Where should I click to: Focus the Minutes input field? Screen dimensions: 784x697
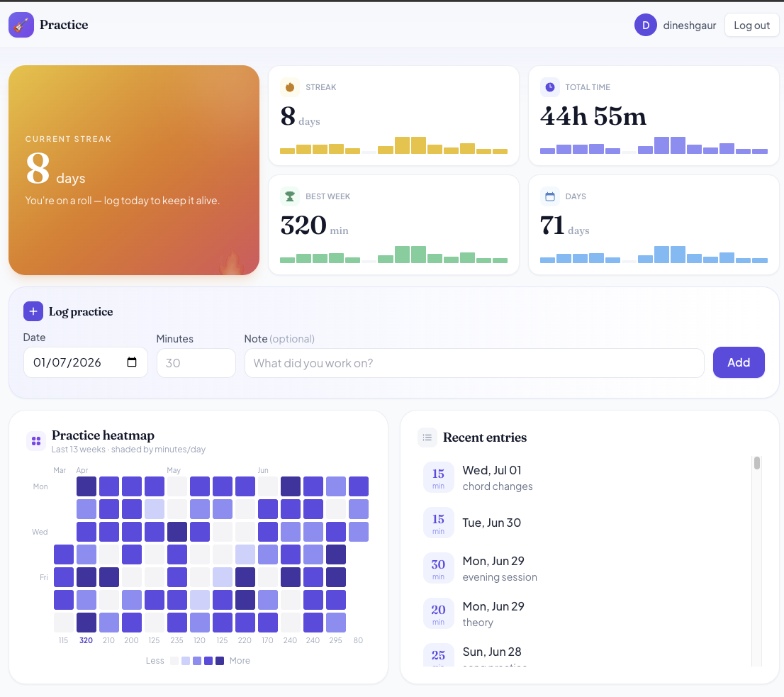click(x=196, y=363)
